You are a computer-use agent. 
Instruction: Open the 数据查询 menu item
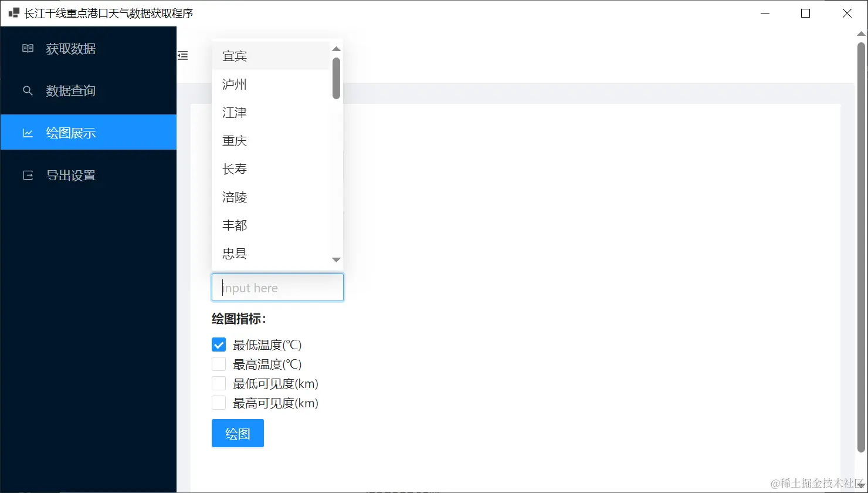pos(89,91)
